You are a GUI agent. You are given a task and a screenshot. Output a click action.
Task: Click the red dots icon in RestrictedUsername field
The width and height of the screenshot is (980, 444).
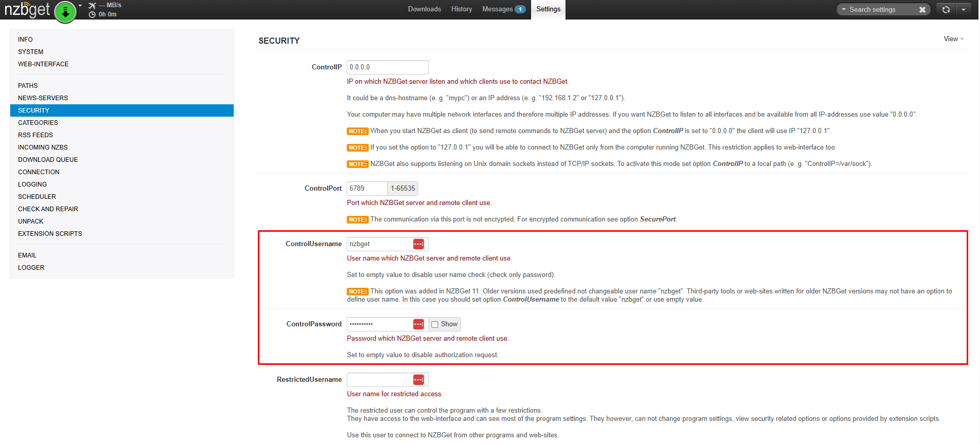click(419, 380)
